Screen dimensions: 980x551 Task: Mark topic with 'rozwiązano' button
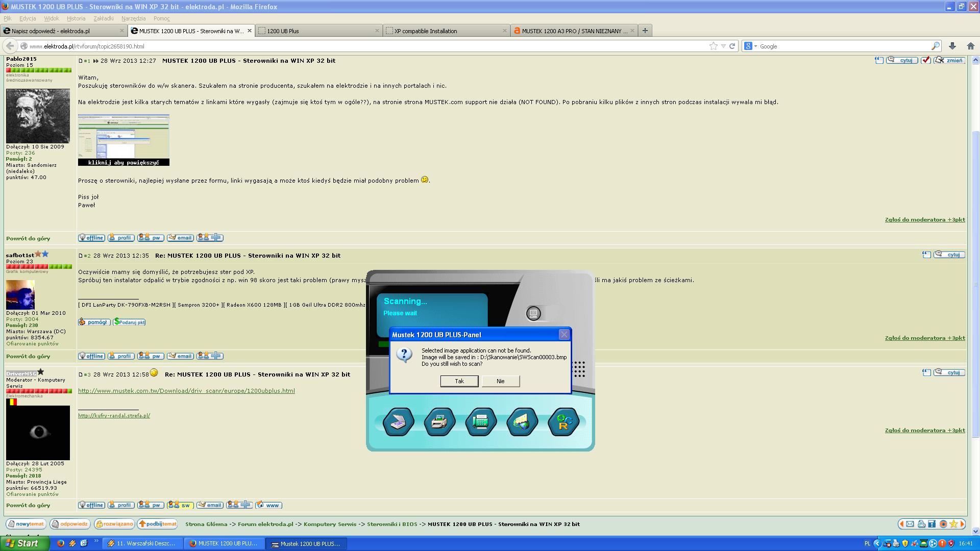[114, 524]
